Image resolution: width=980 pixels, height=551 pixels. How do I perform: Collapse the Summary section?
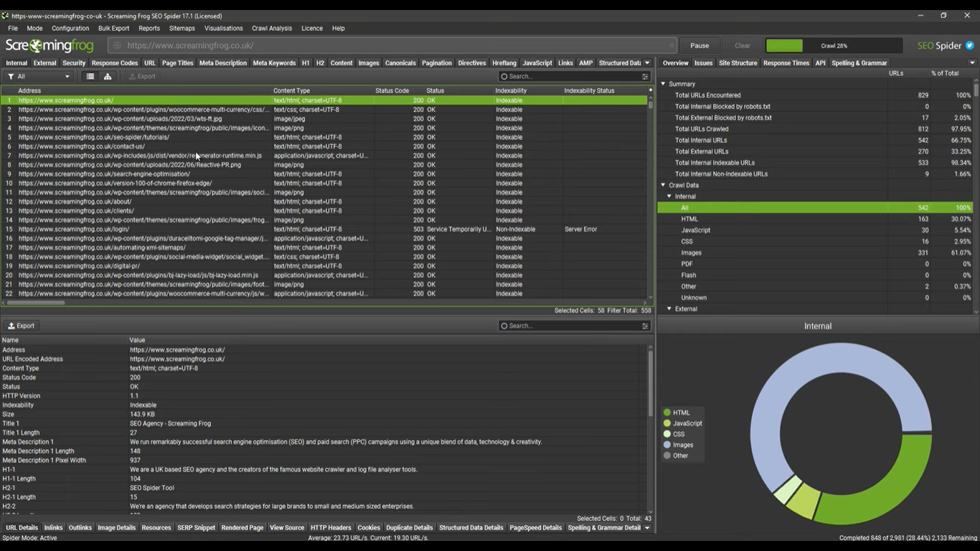[x=663, y=84]
